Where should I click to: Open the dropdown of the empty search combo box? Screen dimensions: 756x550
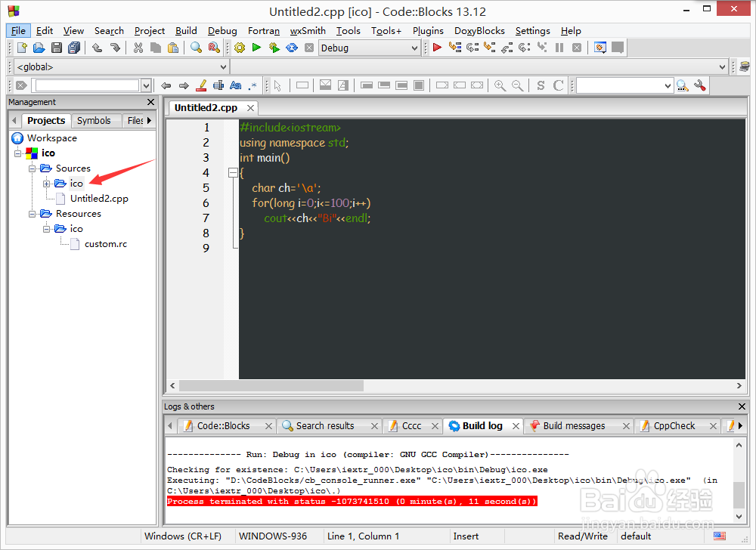tap(668, 85)
